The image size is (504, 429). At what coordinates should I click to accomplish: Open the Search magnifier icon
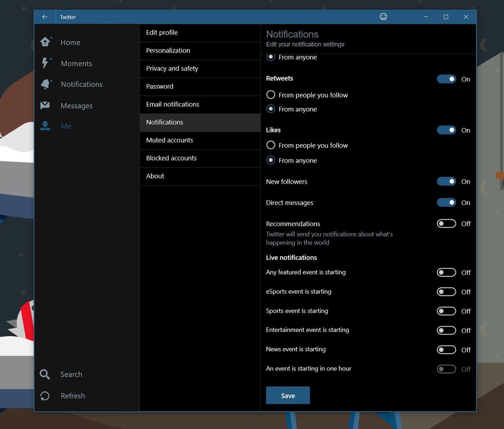tap(45, 374)
